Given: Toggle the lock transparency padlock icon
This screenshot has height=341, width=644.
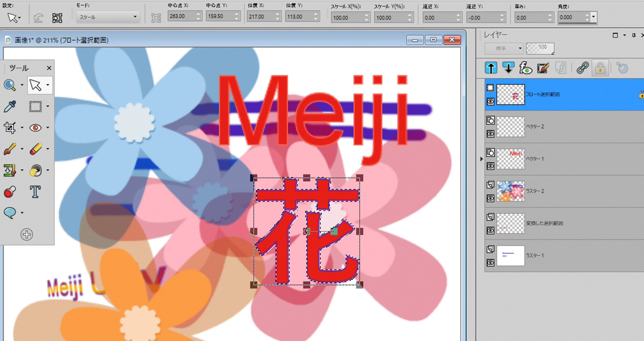Looking at the screenshot, I should click(600, 68).
